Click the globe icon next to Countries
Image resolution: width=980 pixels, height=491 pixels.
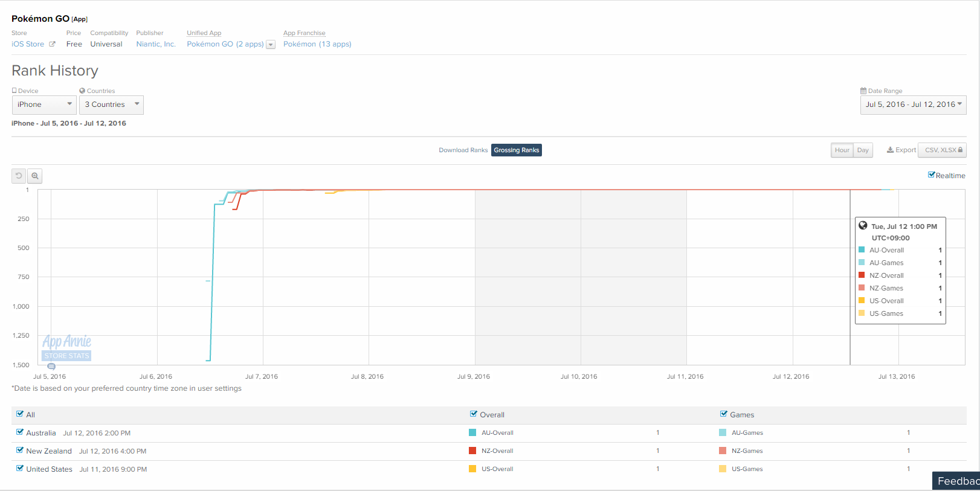(x=82, y=91)
